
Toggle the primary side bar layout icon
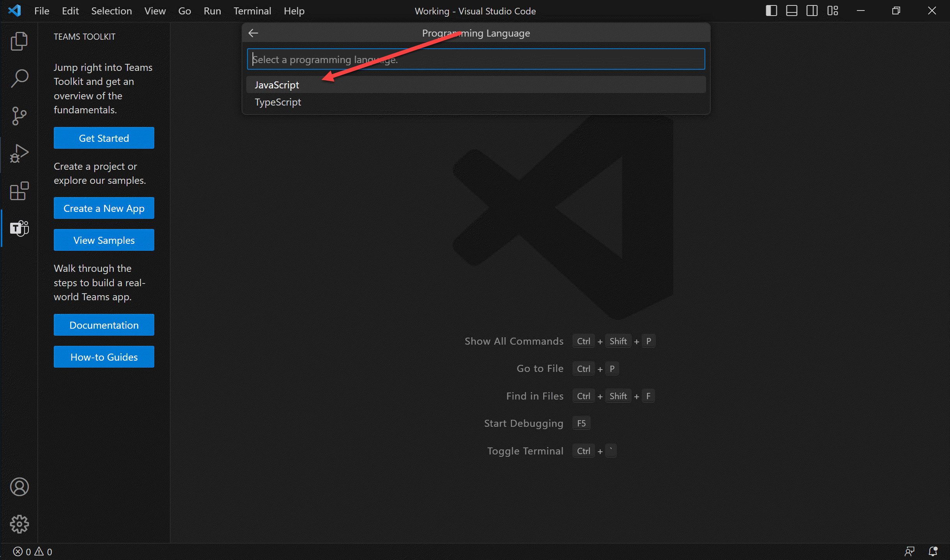771,11
